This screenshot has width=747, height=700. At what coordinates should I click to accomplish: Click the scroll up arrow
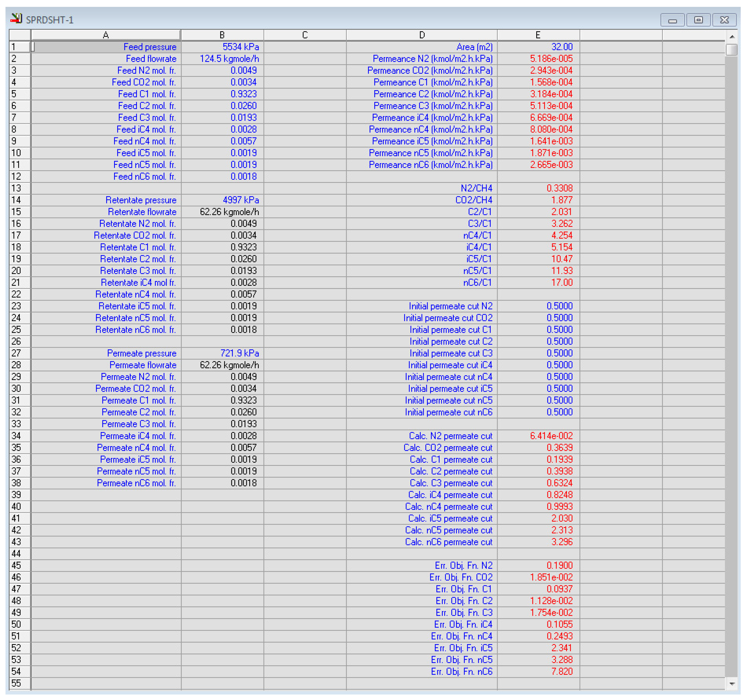[732, 36]
